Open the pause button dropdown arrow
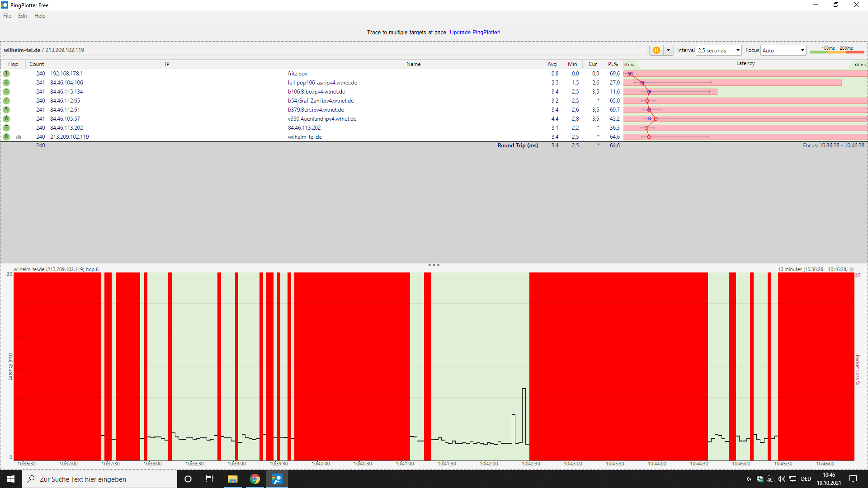The image size is (868, 488). (668, 50)
